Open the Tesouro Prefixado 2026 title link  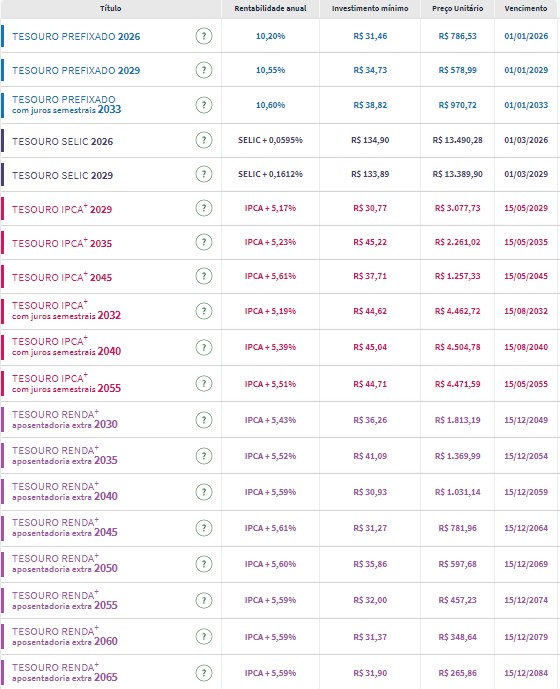(76, 36)
